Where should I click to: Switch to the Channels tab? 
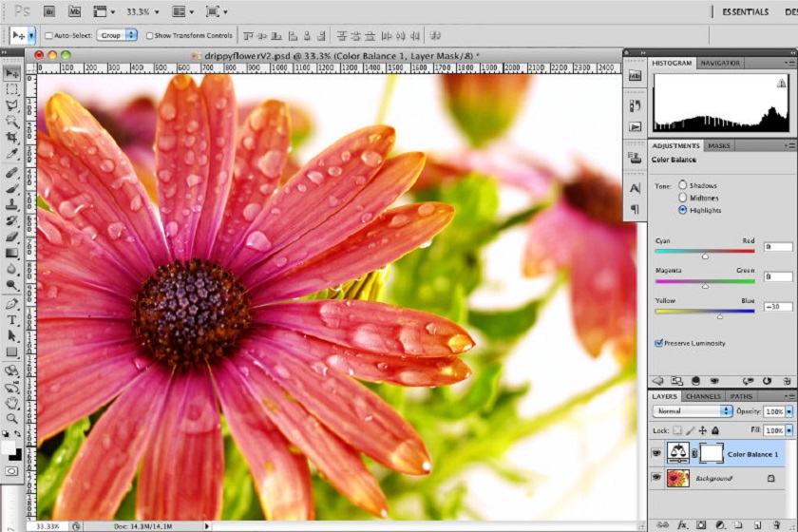(x=703, y=396)
